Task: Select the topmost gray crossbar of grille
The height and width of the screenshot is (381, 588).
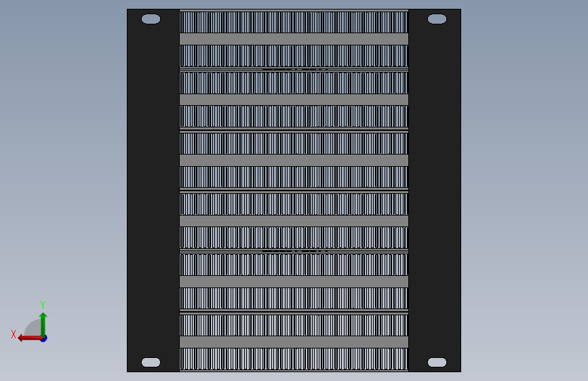Action: pos(294,39)
